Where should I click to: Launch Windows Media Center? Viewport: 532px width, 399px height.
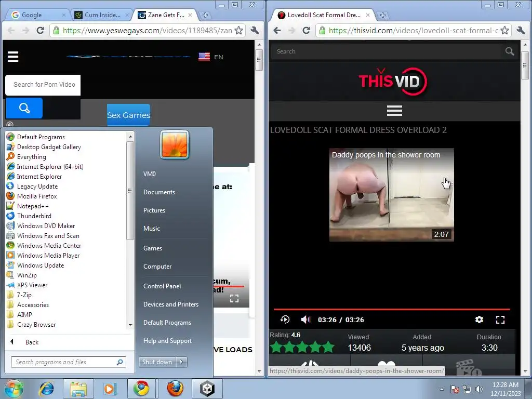coord(49,245)
